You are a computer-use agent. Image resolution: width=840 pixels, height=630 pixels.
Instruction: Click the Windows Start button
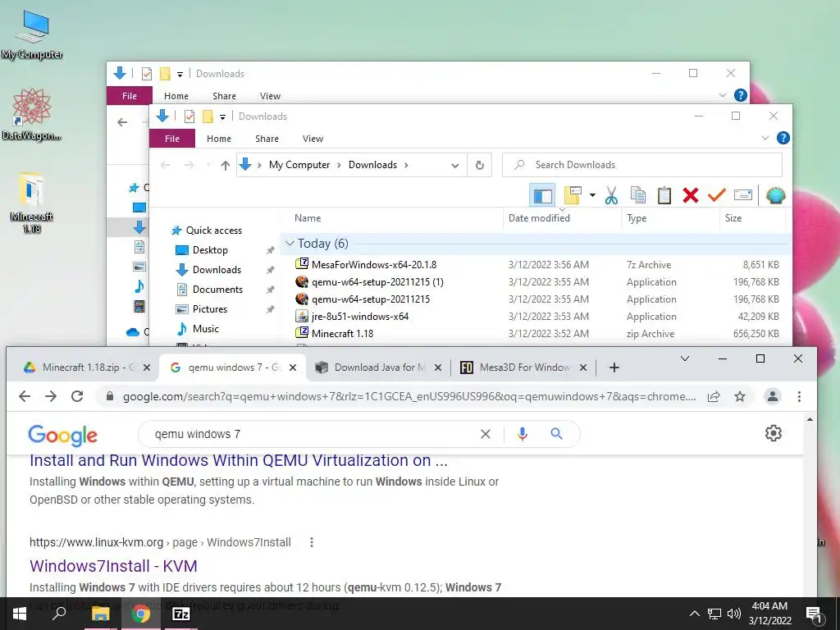20,614
